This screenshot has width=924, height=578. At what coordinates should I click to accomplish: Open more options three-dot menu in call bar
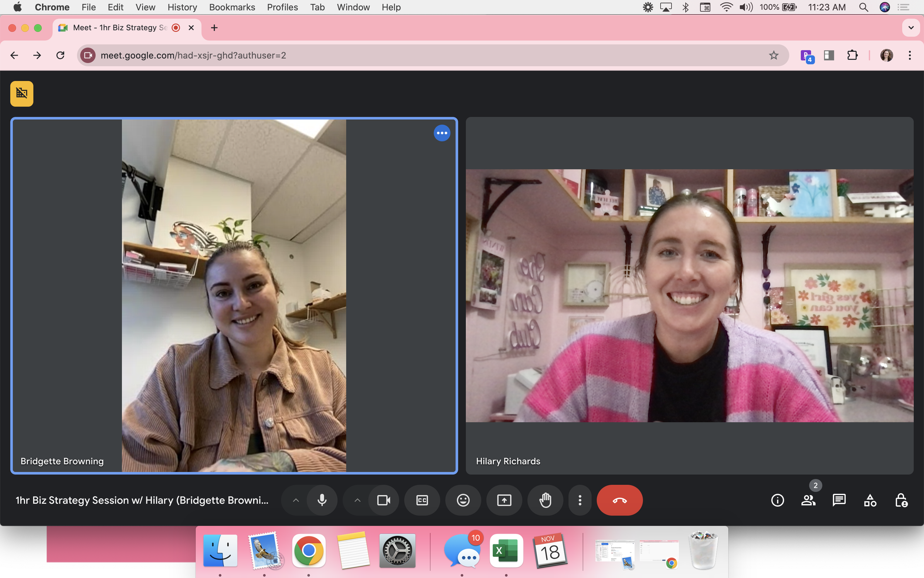coord(580,500)
